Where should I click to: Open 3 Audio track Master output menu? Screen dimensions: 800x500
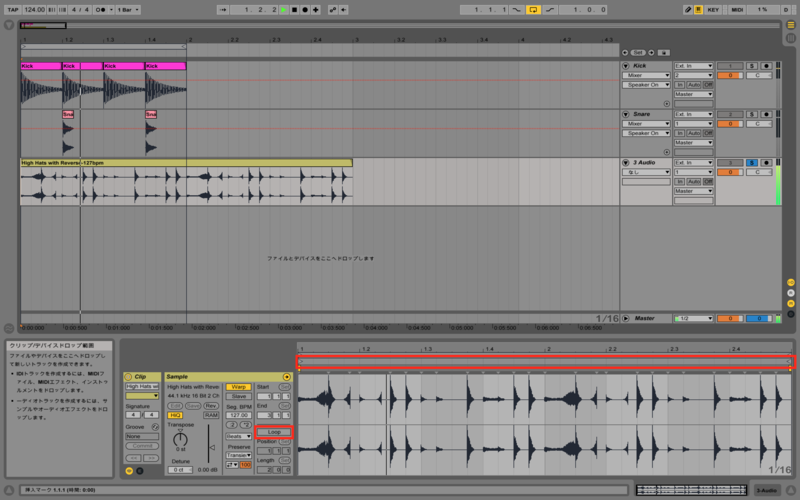(x=693, y=191)
